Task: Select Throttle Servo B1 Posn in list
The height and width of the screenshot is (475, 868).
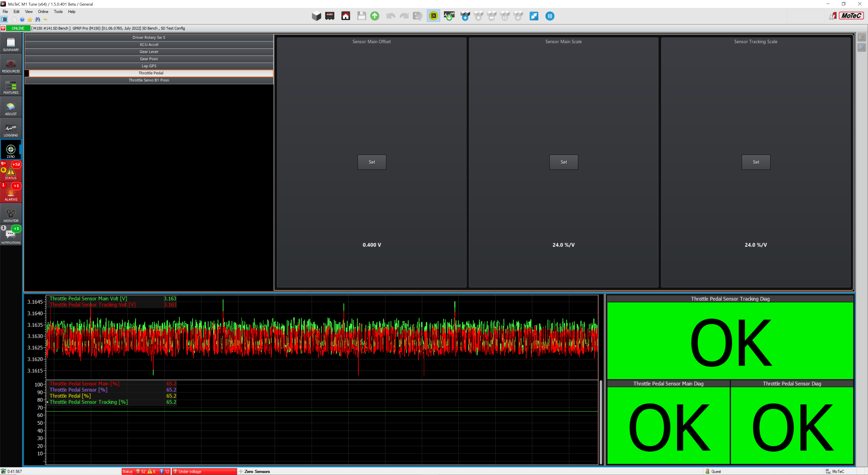Action: [x=149, y=80]
